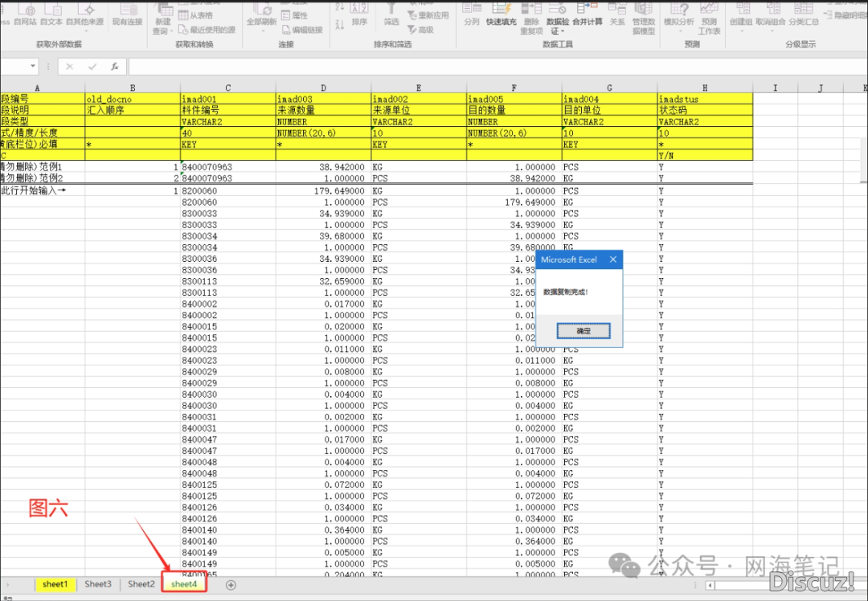Open 模拟分析 (What-If Analysis) dropdown
This screenshot has height=601, width=868.
(x=678, y=17)
